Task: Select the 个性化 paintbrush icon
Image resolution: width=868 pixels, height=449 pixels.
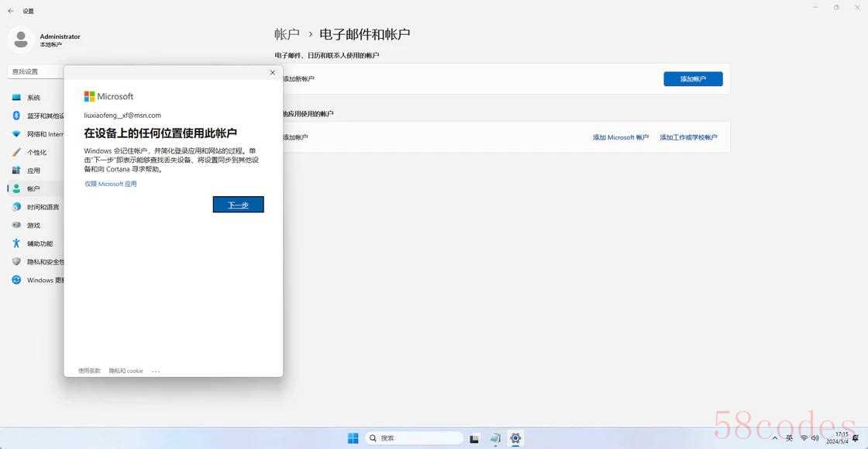Action: [x=16, y=152]
